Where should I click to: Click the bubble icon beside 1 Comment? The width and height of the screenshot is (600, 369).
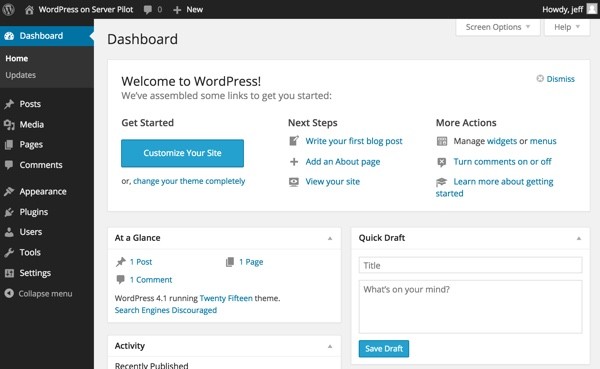tap(121, 279)
